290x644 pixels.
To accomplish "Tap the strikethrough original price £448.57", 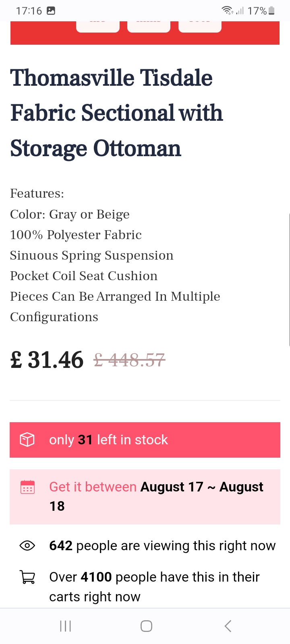I will pyautogui.click(x=130, y=359).
